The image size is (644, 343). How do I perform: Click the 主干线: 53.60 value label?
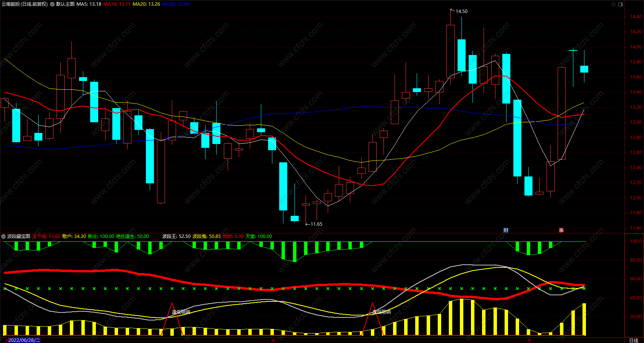point(46,236)
